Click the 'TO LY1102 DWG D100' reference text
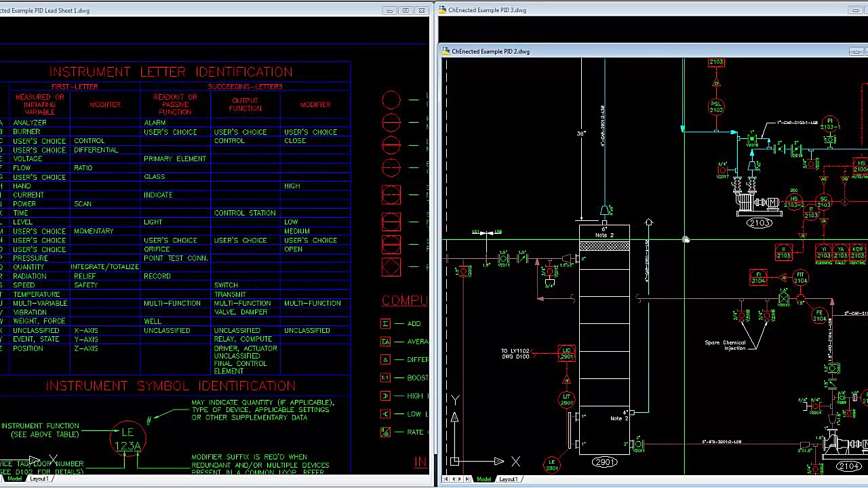 515,354
